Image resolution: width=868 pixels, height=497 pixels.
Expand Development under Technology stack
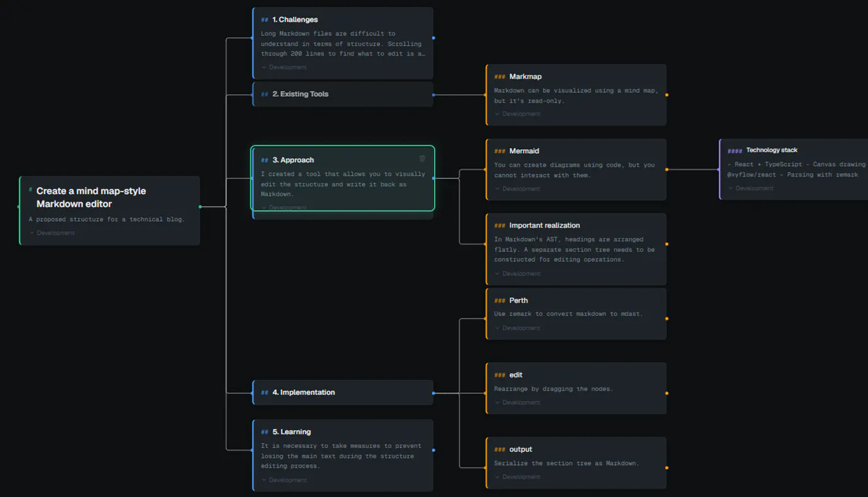point(751,188)
